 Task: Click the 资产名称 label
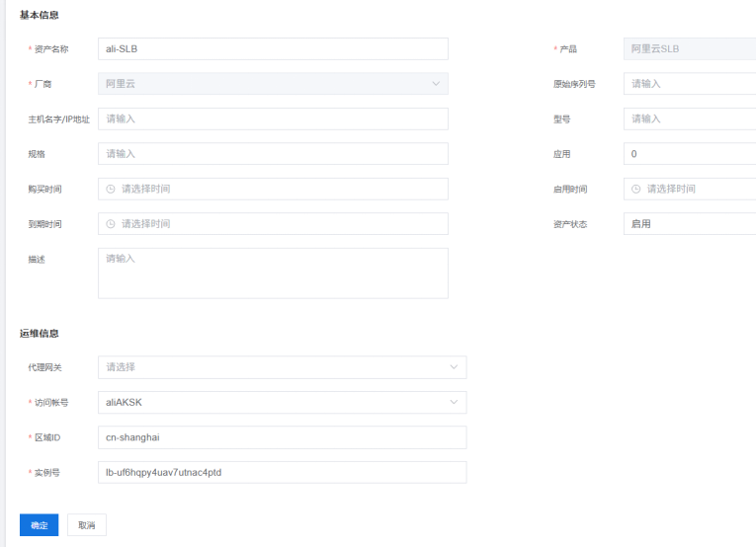click(x=51, y=49)
